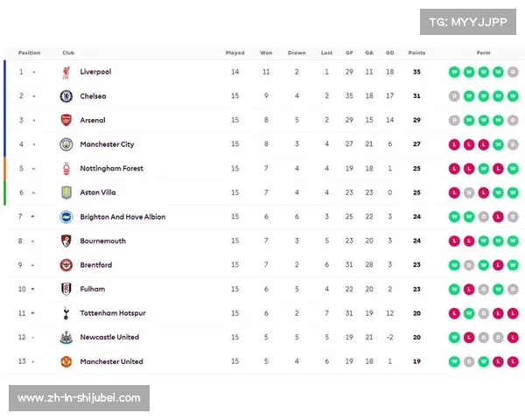Open the Brentford team link
This screenshot has width=525, height=420.
pos(96,265)
